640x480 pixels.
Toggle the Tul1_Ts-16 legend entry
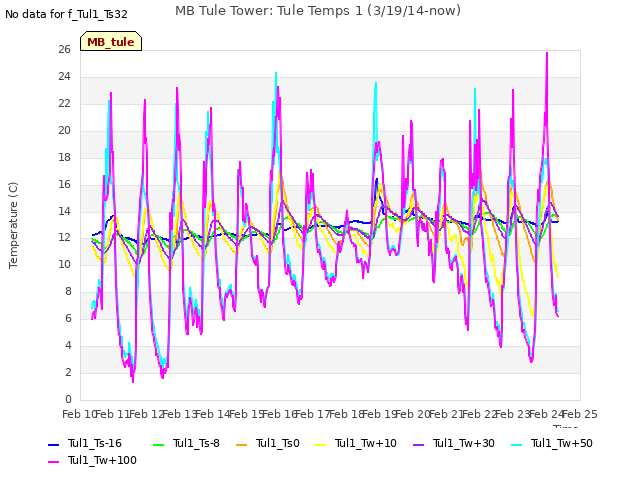coord(85,443)
